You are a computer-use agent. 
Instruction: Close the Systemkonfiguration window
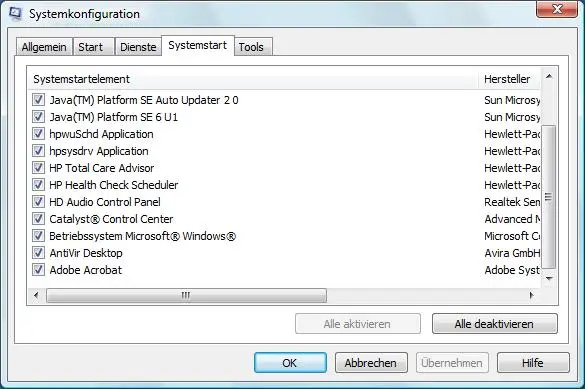click(x=557, y=9)
